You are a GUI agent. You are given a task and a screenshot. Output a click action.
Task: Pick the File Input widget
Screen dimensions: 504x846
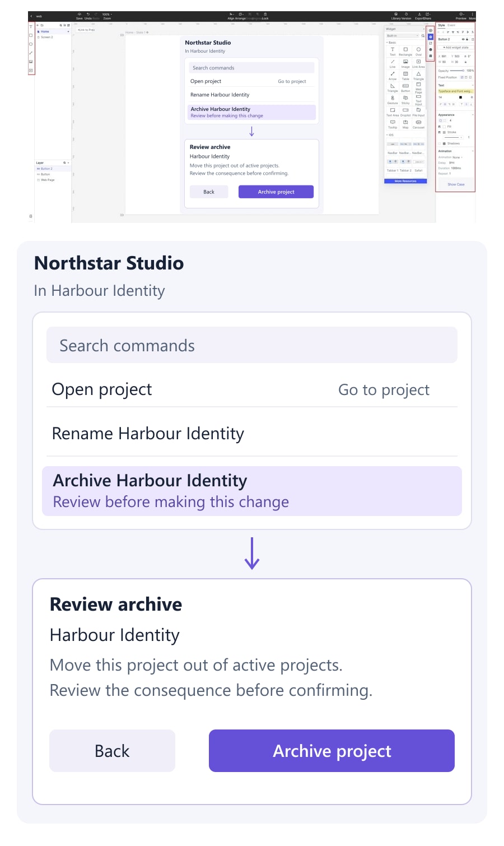point(418,112)
